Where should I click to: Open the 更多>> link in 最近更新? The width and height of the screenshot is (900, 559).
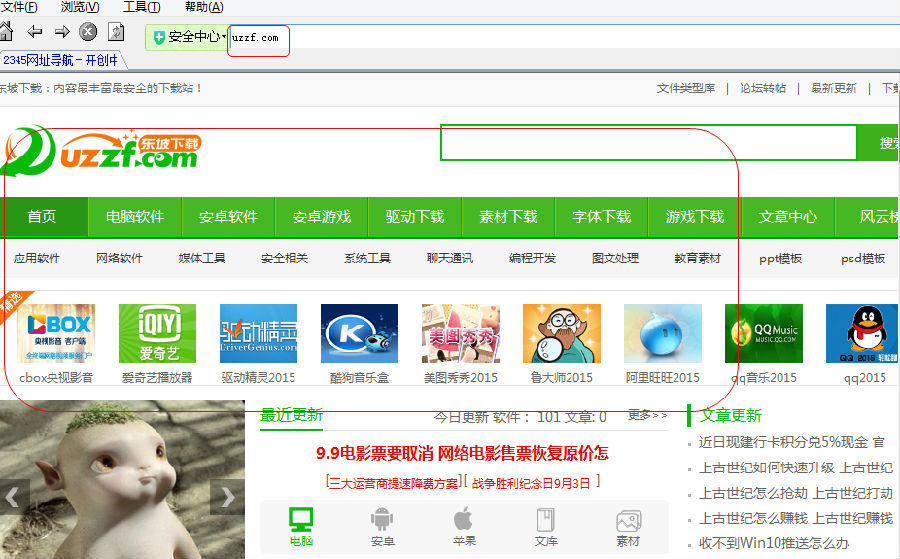(x=647, y=415)
